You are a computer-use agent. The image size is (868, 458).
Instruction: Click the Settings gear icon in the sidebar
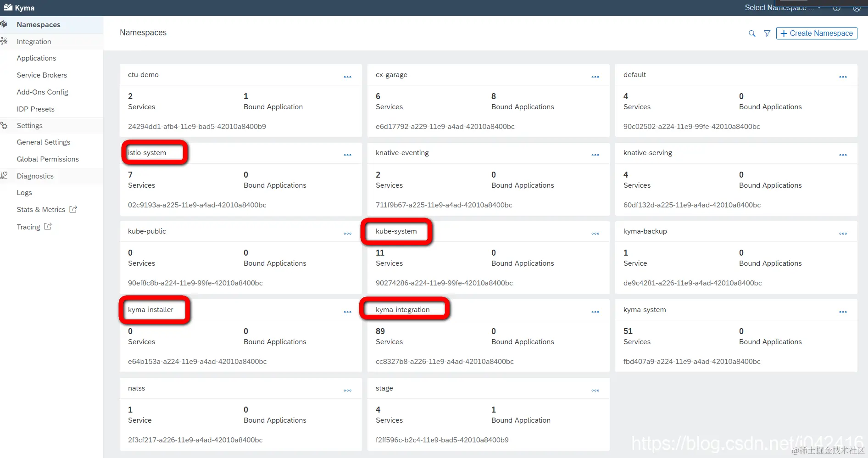4,125
